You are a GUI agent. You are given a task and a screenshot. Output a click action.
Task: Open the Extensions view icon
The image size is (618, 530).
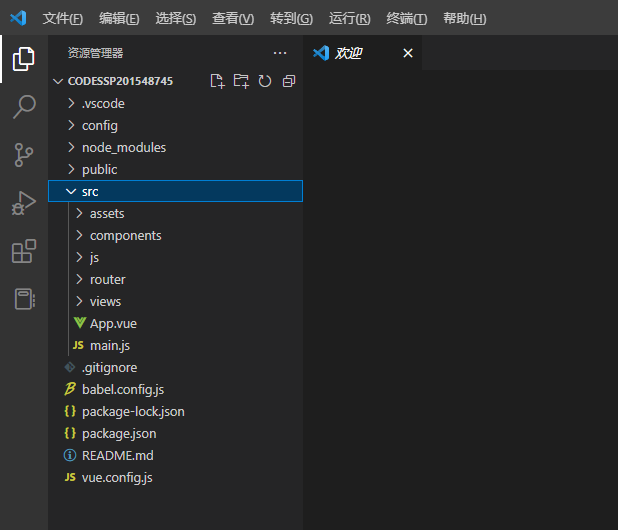[x=24, y=251]
